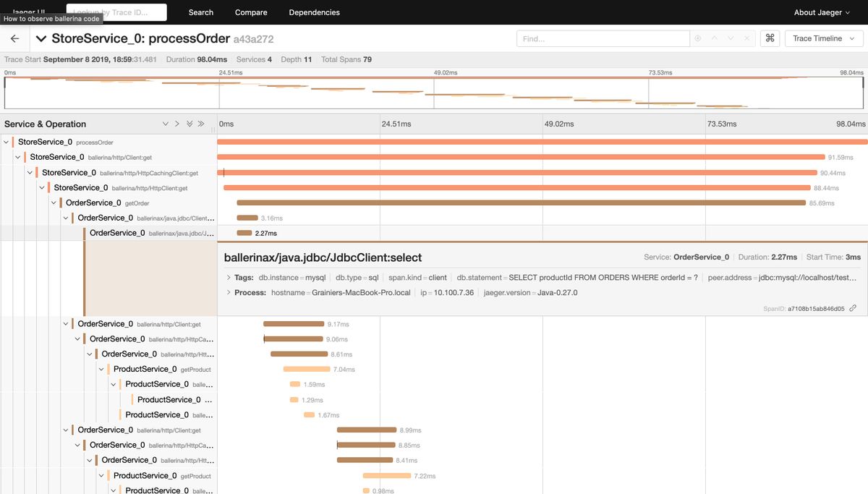Focus the Find search field
Image resolution: width=868 pixels, height=494 pixels.
602,38
